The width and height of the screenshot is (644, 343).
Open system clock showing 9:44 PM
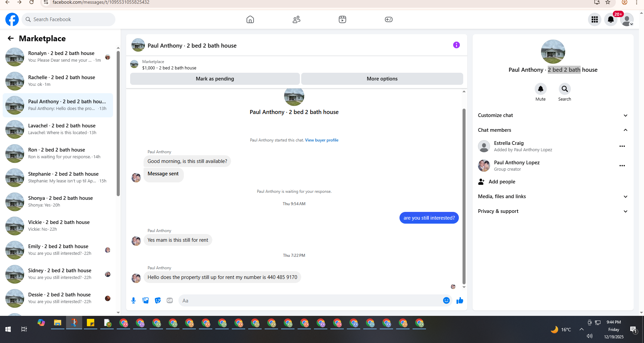[x=613, y=322]
